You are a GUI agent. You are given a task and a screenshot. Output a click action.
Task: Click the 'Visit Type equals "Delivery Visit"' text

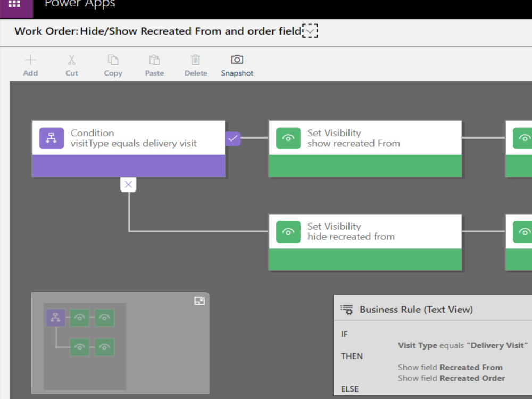[x=463, y=345]
